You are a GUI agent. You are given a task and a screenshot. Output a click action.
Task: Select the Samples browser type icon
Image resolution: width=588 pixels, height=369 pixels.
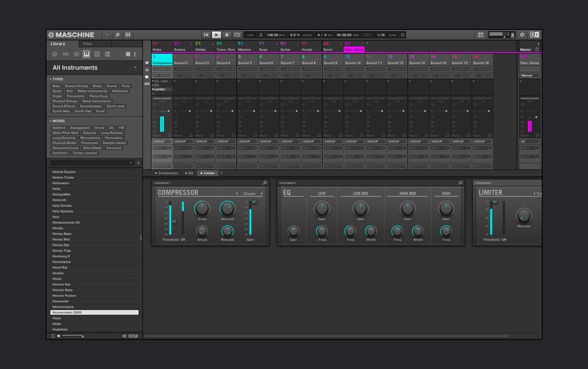[107, 54]
